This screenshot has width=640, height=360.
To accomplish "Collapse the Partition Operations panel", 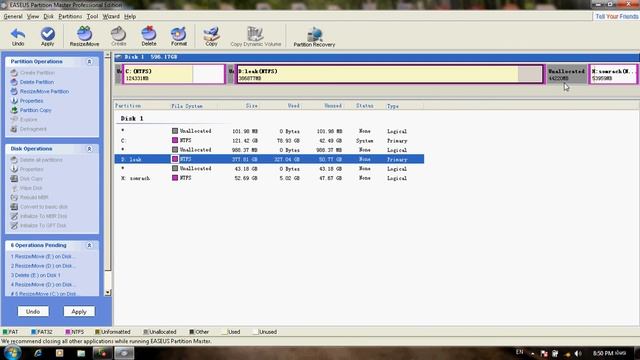I will [89, 62].
